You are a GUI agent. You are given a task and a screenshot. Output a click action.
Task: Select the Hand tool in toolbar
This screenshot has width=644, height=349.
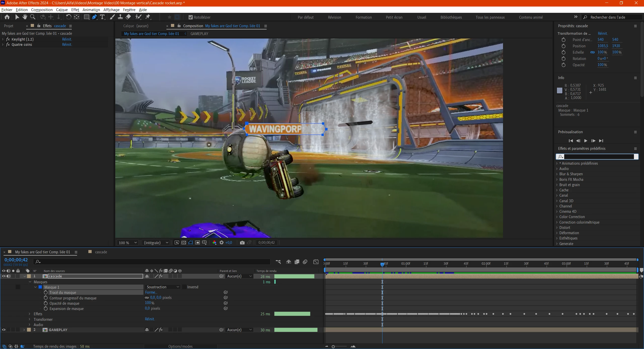click(25, 17)
